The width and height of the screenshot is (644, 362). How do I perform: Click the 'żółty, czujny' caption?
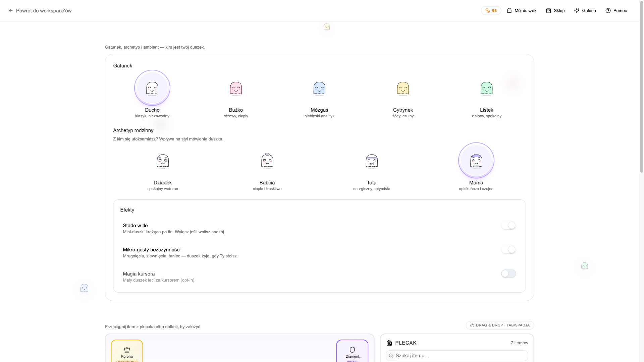[403, 116]
